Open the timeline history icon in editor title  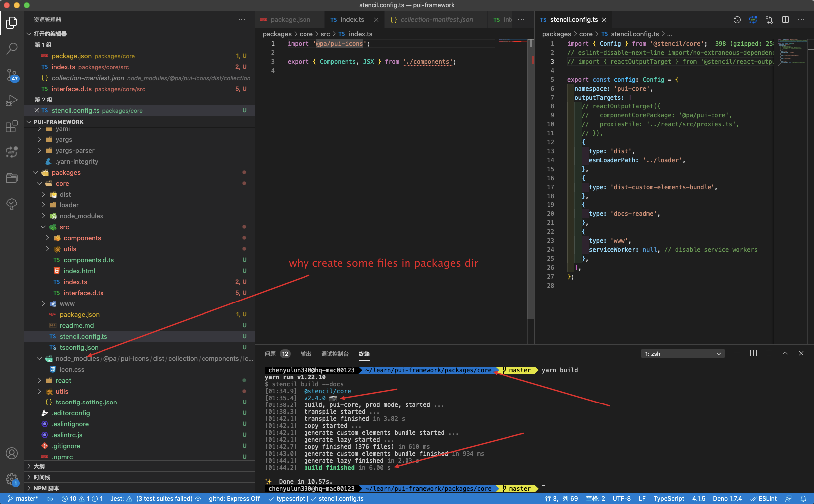(x=736, y=19)
